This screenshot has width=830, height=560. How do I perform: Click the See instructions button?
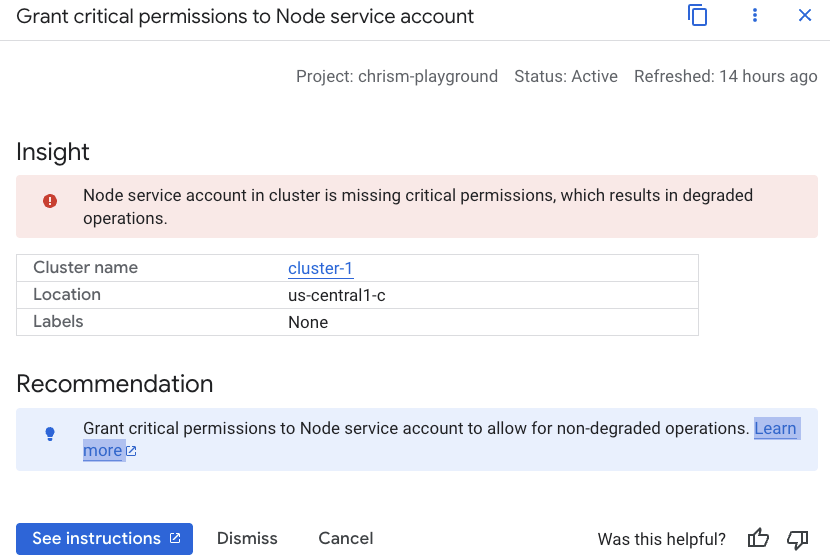coord(104,538)
